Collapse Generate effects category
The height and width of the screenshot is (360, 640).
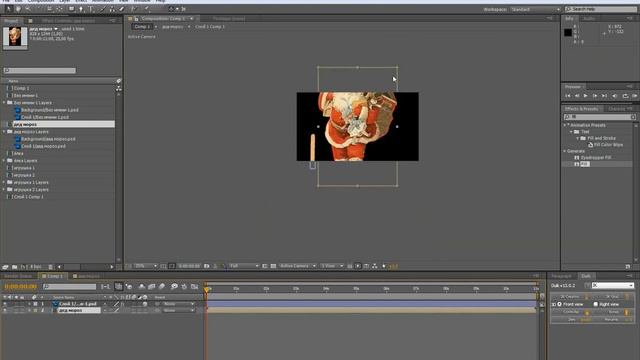point(565,151)
